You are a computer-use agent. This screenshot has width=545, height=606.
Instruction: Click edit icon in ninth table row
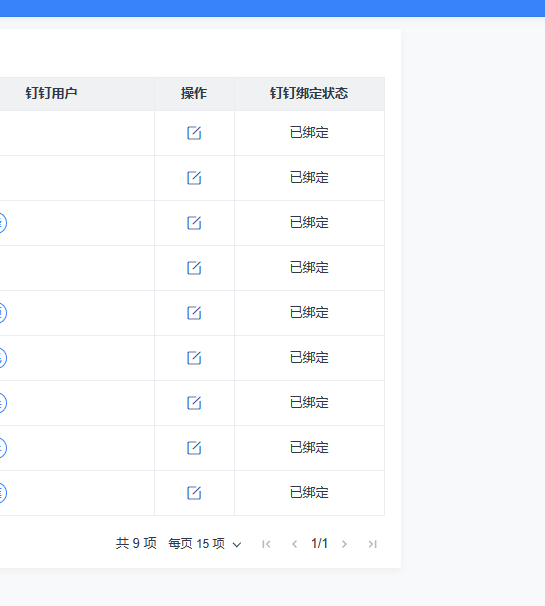coord(194,492)
